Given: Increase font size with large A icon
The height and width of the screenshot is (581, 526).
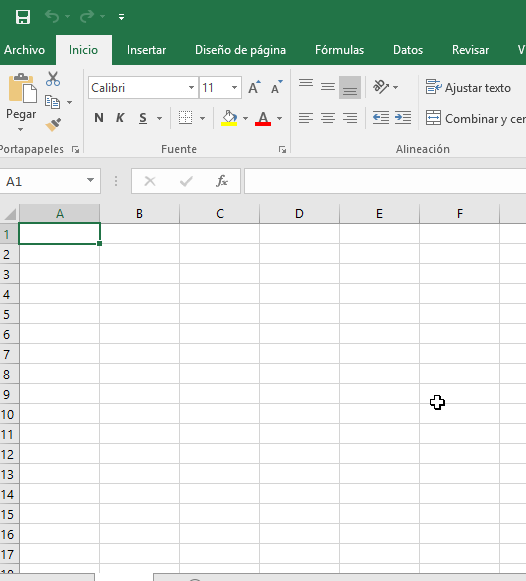Looking at the screenshot, I should (x=254, y=87).
